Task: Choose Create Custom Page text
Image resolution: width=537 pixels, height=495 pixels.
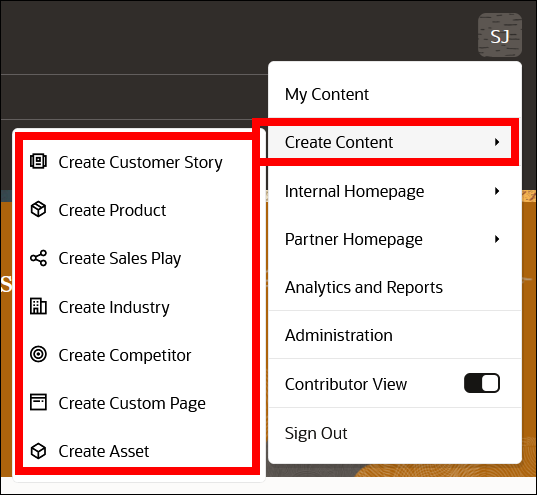Action: (132, 403)
